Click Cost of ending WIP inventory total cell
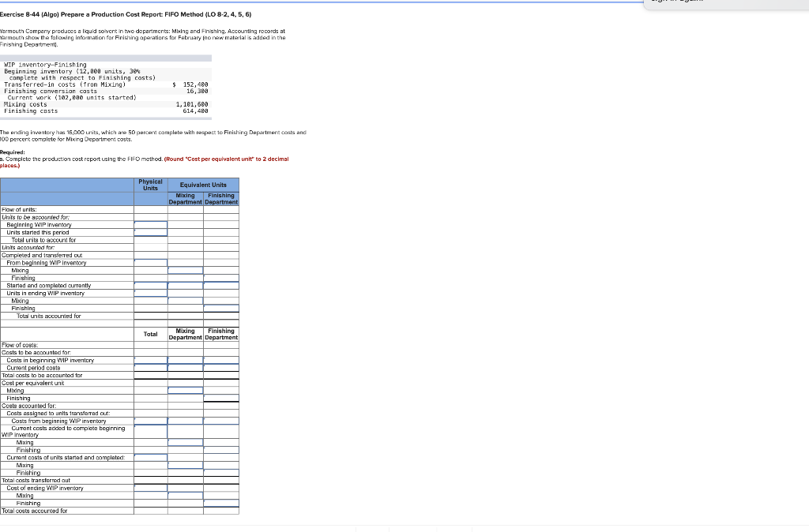This screenshot has width=809, height=532. (151, 488)
